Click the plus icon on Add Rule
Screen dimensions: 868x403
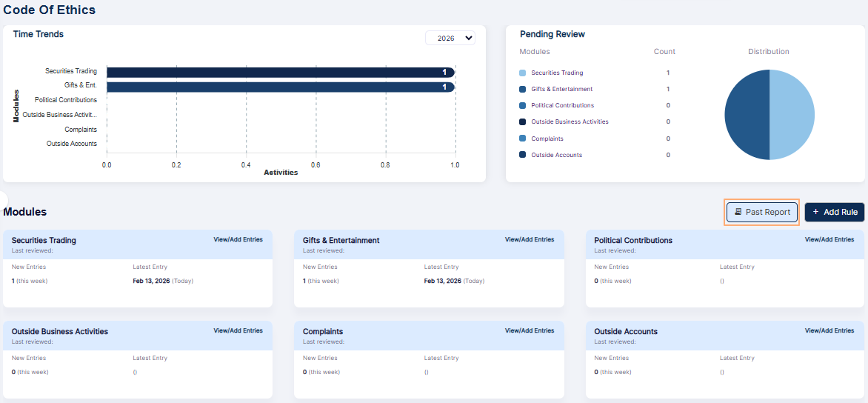pos(815,212)
